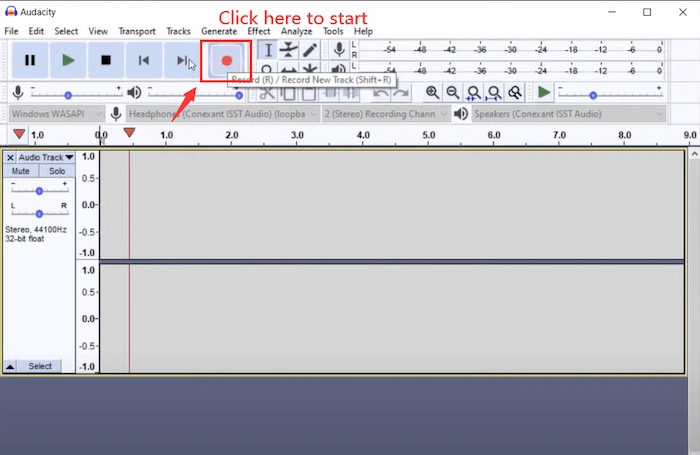The width and height of the screenshot is (700, 455).
Task: Click the Redo arrow icon
Action: (x=401, y=93)
